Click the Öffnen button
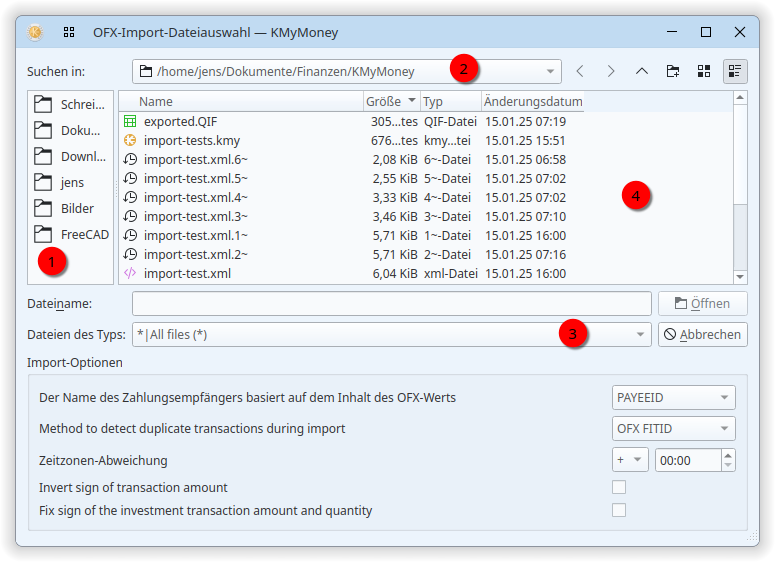The width and height of the screenshot is (775, 562). pos(702,303)
